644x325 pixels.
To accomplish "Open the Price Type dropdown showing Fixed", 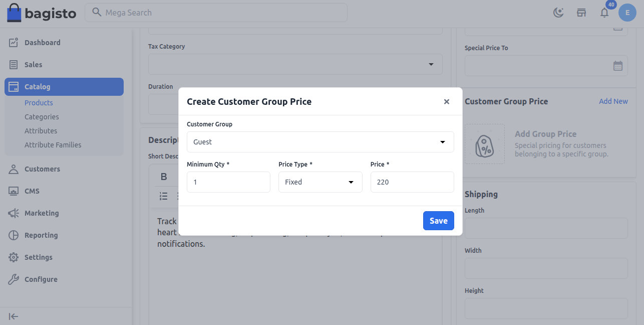I will click(x=320, y=182).
